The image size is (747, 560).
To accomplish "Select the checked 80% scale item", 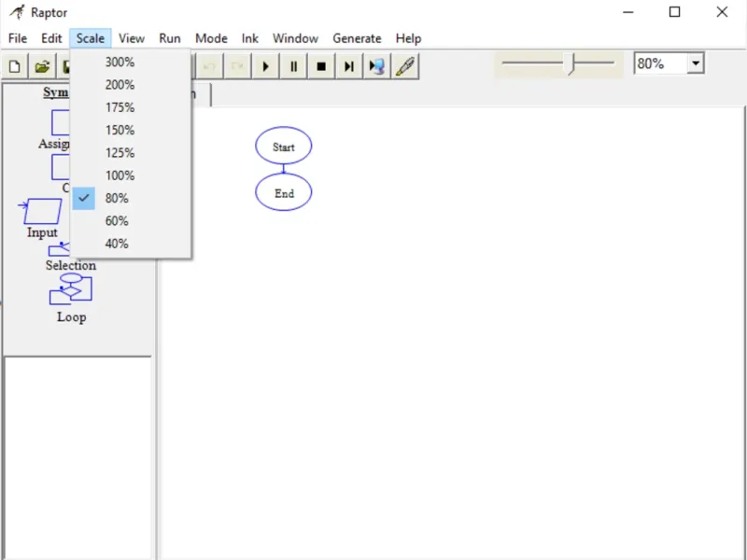I will coord(131,198).
